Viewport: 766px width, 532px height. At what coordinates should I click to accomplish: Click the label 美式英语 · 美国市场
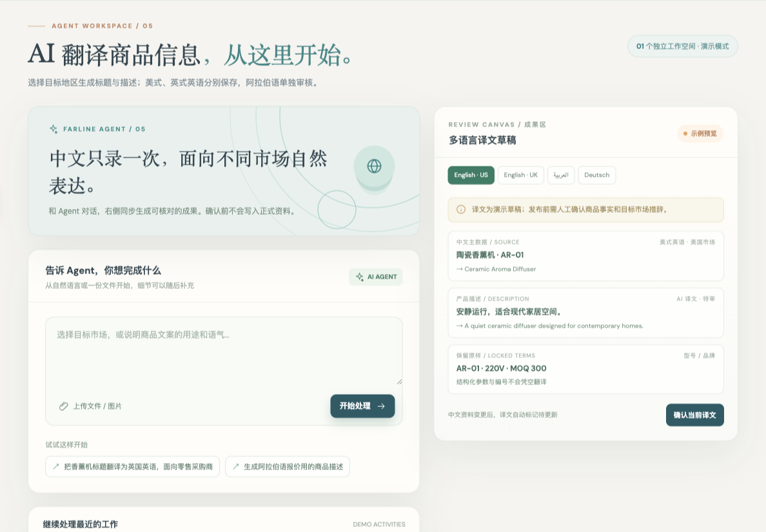click(687, 242)
